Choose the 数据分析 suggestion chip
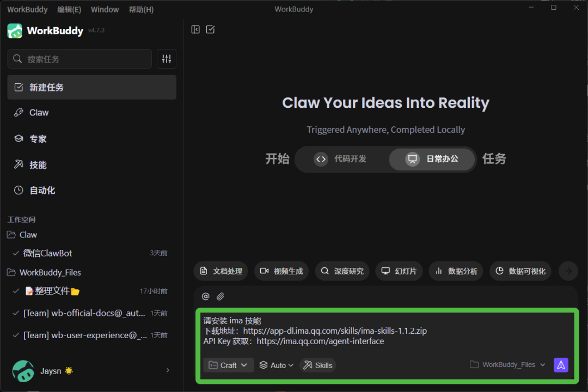The image size is (588, 392). 456,271
